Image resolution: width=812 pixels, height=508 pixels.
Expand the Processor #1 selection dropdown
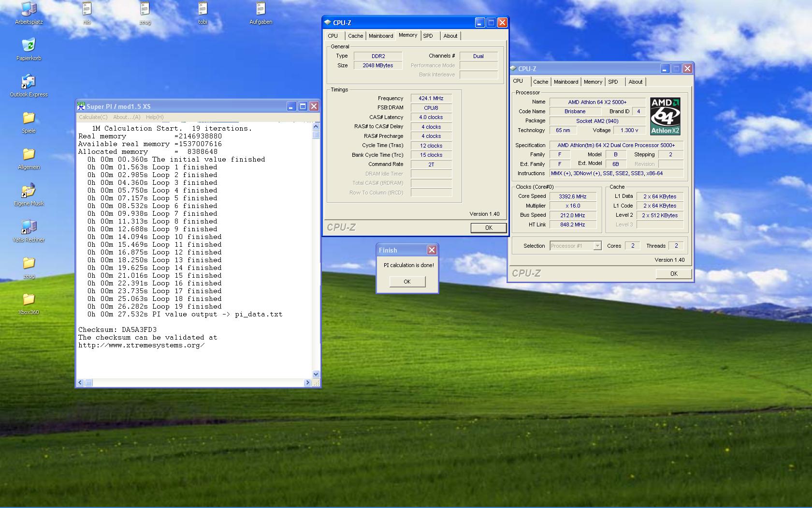597,246
